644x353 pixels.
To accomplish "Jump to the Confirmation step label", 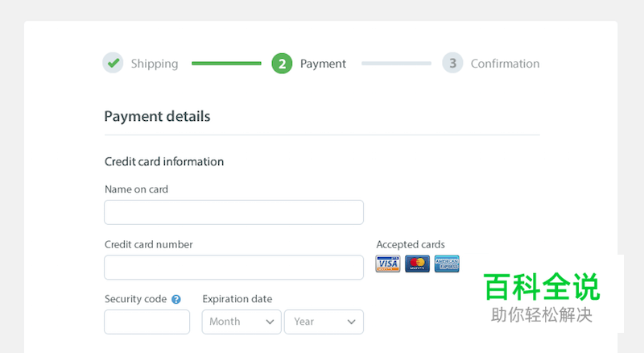I will pyautogui.click(x=505, y=64).
